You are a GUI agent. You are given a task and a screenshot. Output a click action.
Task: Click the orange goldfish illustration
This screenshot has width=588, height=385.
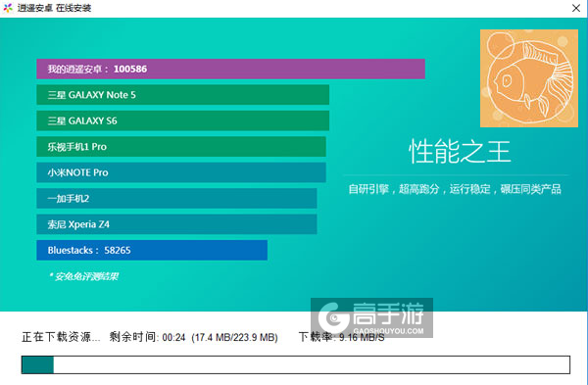coord(529,78)
